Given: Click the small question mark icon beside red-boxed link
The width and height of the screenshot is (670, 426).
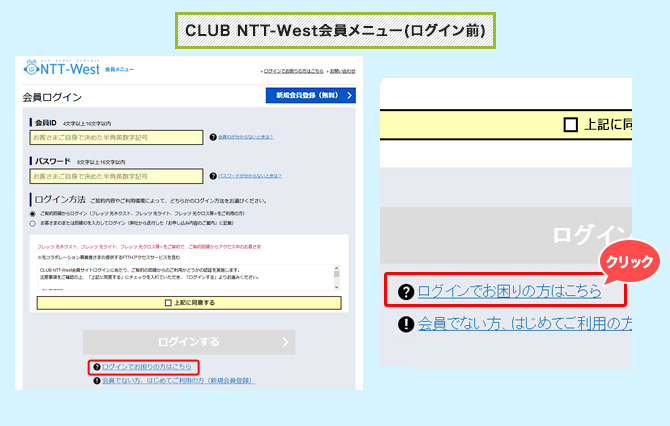Looking at the screenshot, I should [x=97, y=367].
